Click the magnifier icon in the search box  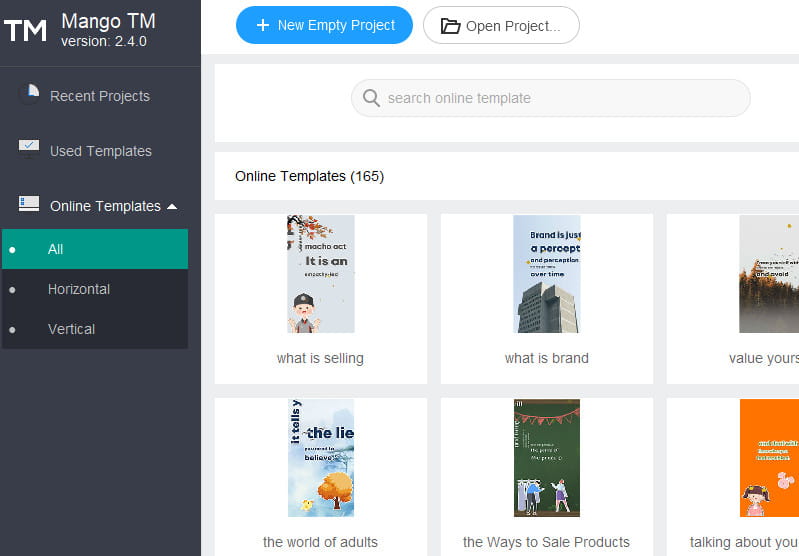pos(371,98)
